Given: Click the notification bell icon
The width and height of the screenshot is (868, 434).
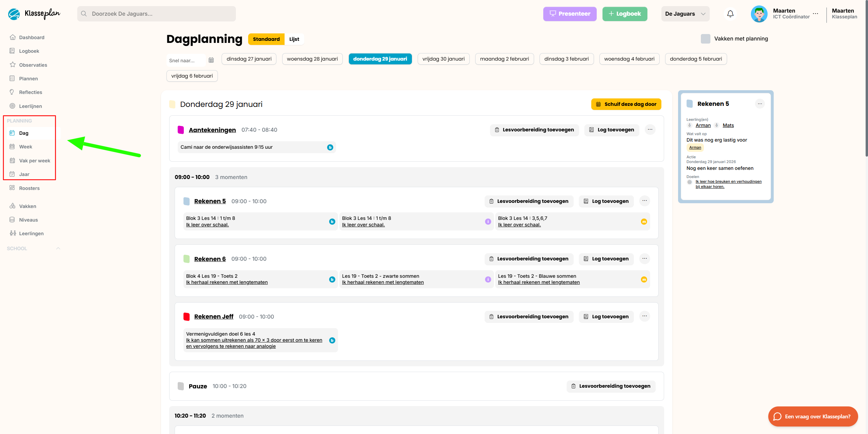Looking at the screenshot, I should (730, 14).
